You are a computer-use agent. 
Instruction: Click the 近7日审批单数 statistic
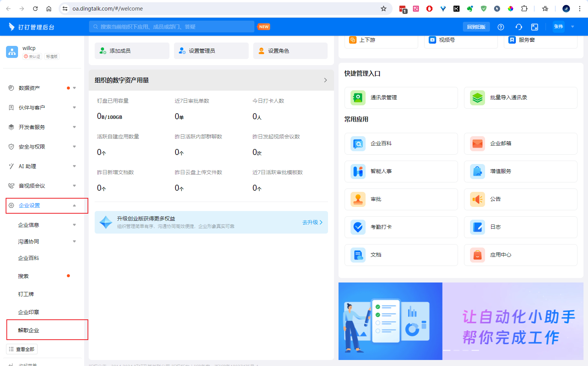tap(192, 109)
